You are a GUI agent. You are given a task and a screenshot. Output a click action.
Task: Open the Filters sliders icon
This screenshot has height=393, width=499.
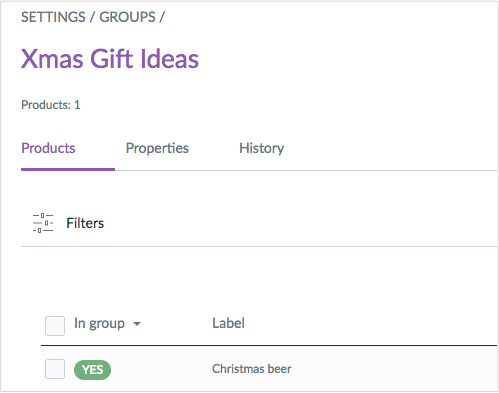43,223
